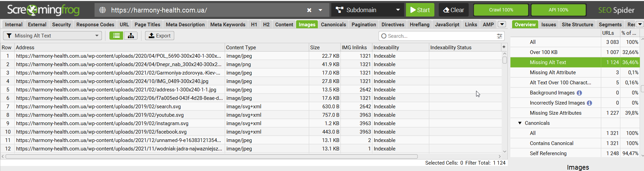Open the Security tab

click(61, 24)
